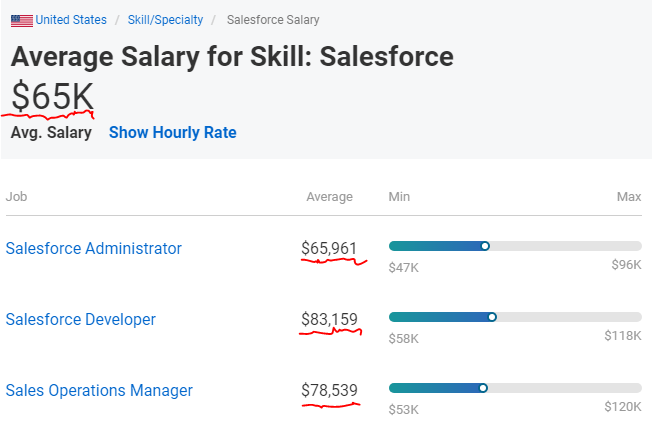Click the Salesforce Salary breadcrumb text
Viewport: 652px width, 427px height.
point(273,20)
